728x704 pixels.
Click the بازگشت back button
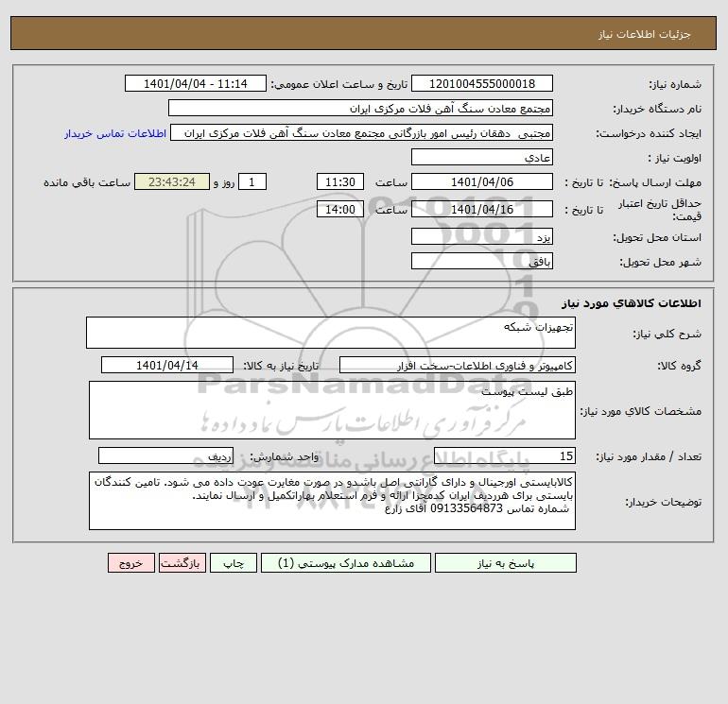[x=182, y=563]
